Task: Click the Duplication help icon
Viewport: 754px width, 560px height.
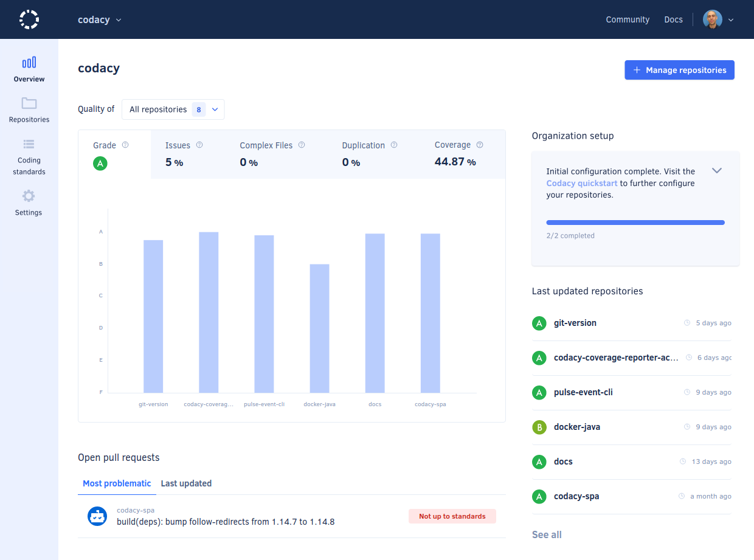Action: coord(394,145)
